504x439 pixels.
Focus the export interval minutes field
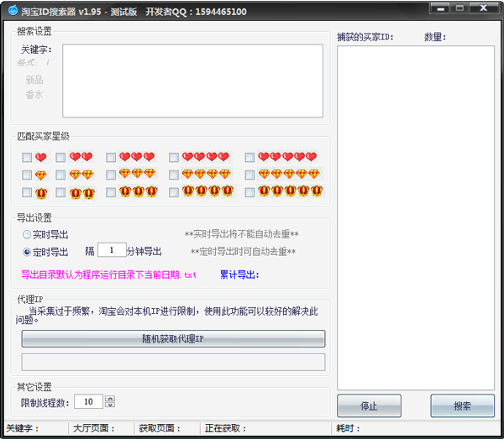point(111,250)
